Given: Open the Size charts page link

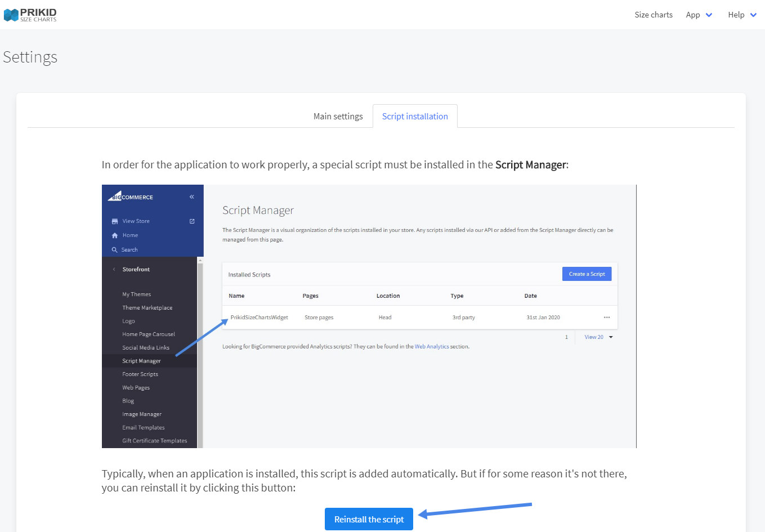Looking at the screenshot, I should (x=654, y=15).
